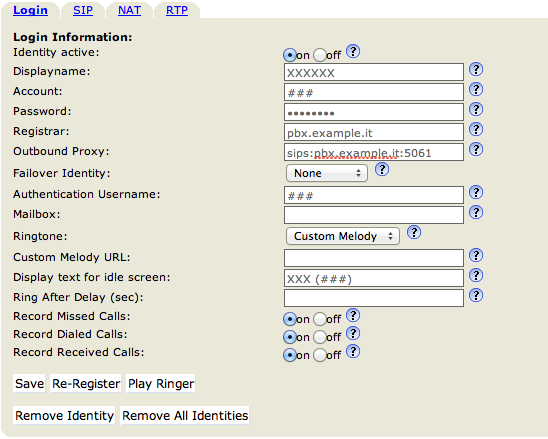
Task: Open help icon for Displayname field
Action: tap(476, 70)
